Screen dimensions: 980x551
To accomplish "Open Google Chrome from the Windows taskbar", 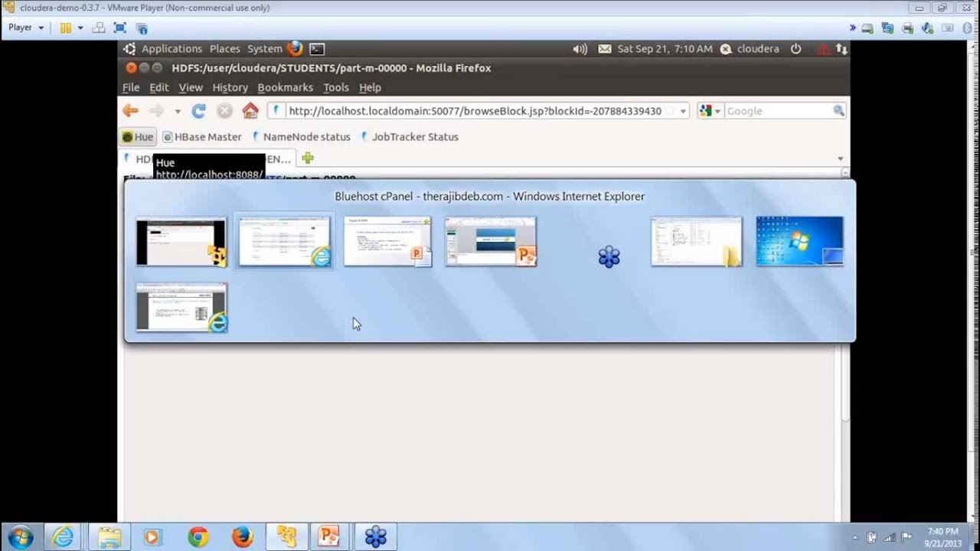I will click(x=198, y=536).
